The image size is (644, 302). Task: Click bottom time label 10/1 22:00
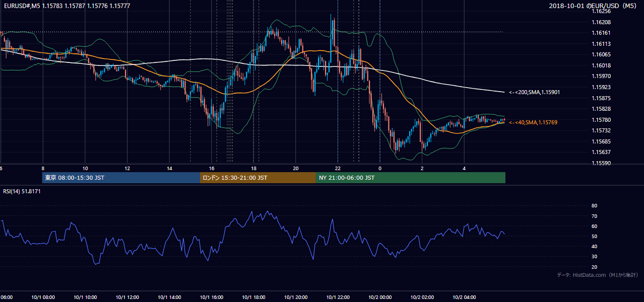pyautogui.click(x=338, y=297)
